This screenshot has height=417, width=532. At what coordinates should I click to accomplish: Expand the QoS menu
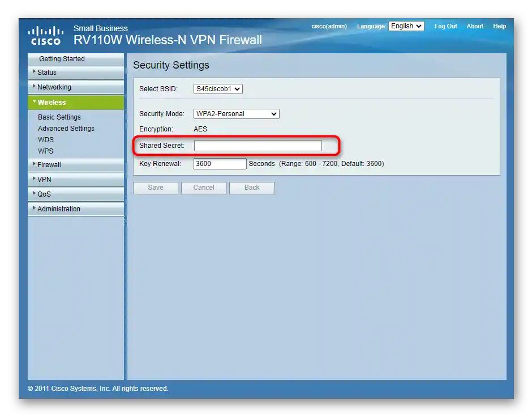pyautogui.click(x=76, y=194)
